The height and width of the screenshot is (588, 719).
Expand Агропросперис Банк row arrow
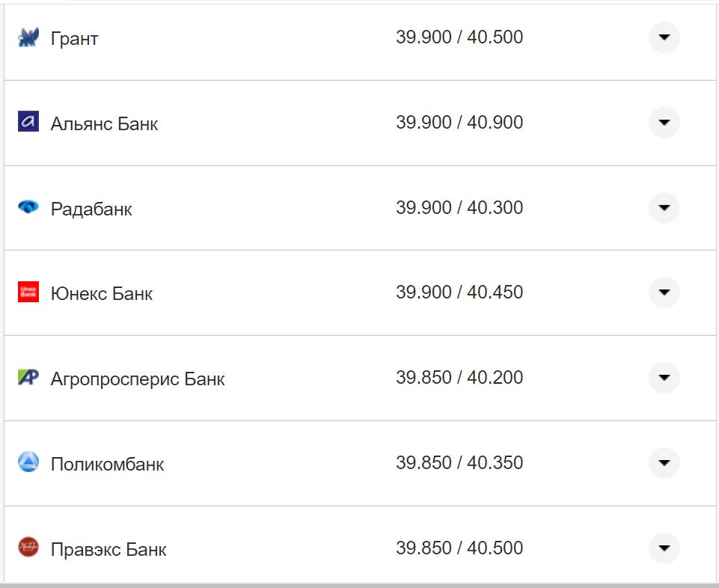click(664, 377)
